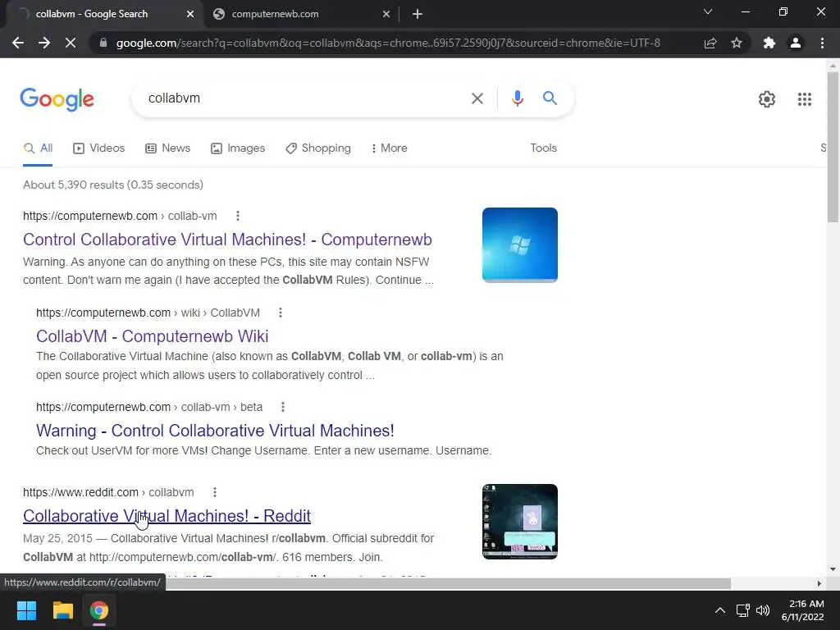Click the About 5,390 results text
Viewport: 840px width, 630px height.
[113, 185]
